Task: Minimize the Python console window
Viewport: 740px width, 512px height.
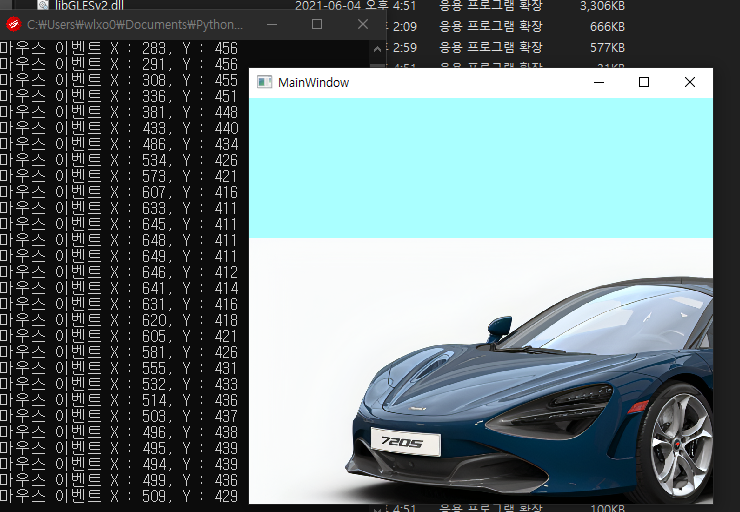Action: tap(272, 24)
